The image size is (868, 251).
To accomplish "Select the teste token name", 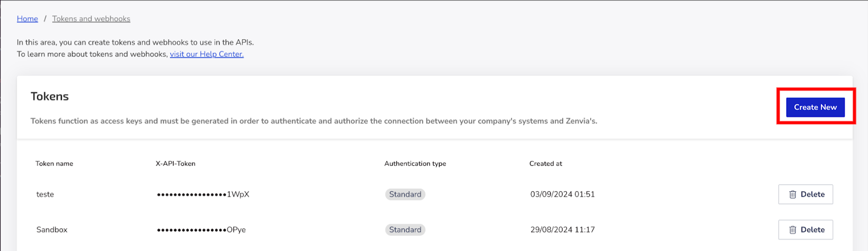I will click(45, 194).
